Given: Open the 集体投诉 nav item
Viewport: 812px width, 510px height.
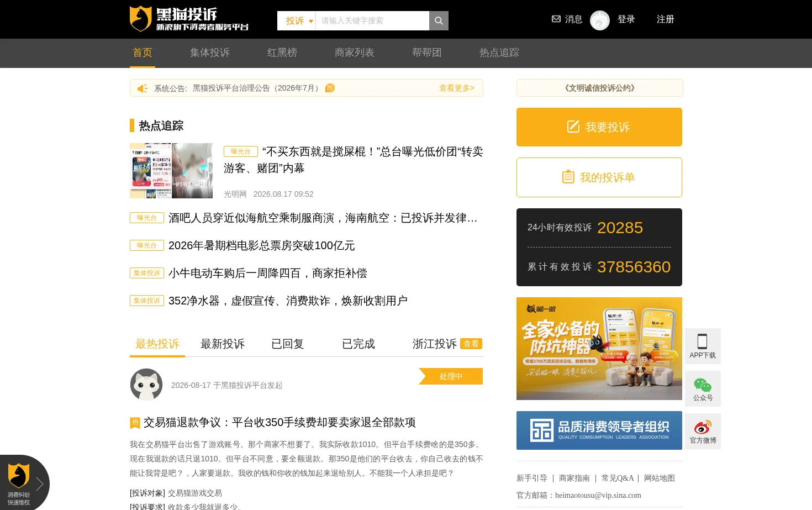Looking at the screenshot, I should (209, 52).
